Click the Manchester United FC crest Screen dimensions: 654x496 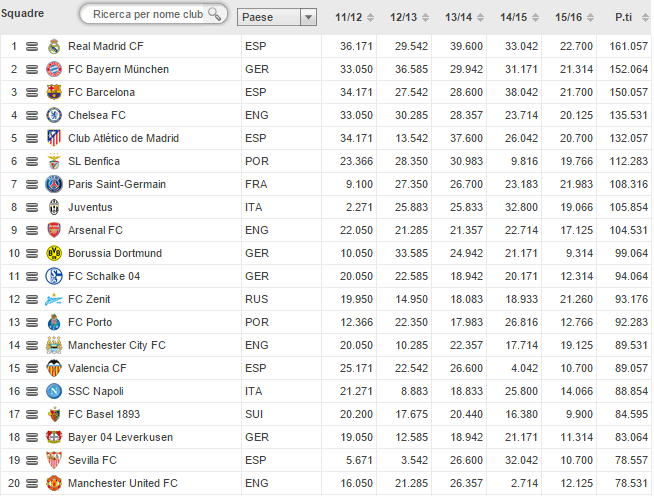point(53,483)
